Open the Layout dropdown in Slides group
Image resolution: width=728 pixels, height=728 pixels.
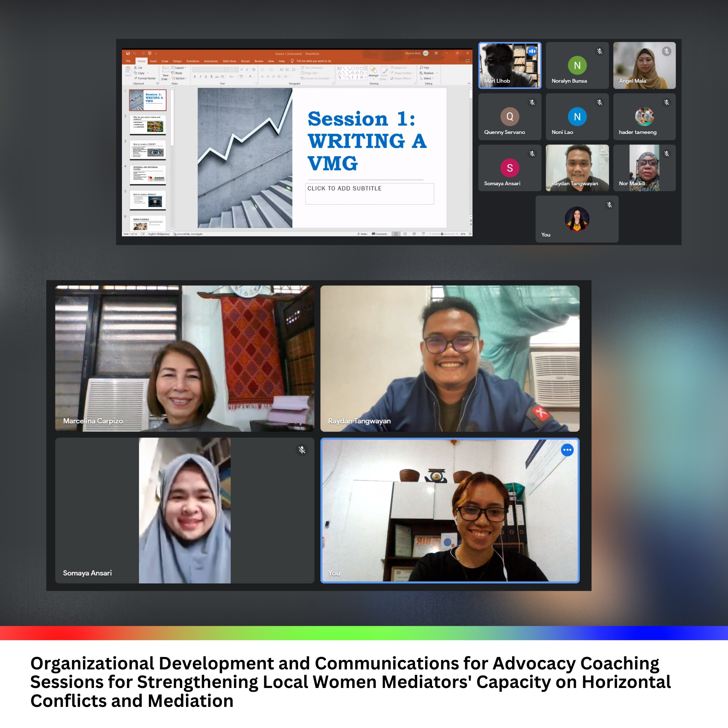click(179, 68)
